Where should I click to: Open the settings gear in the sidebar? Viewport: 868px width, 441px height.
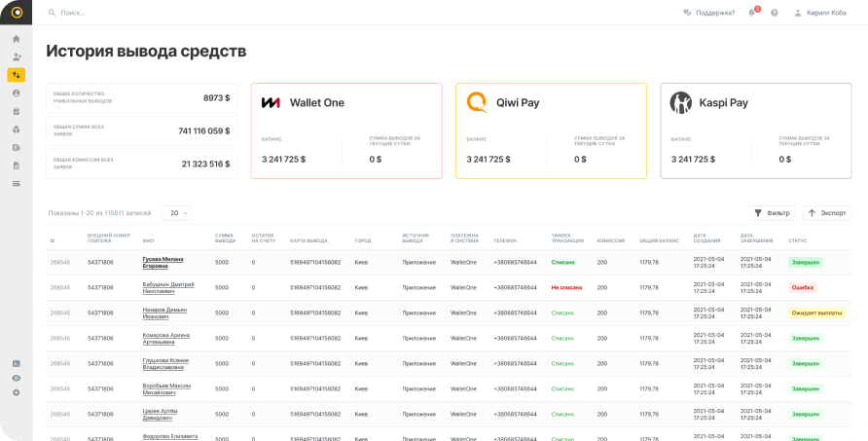17,392
